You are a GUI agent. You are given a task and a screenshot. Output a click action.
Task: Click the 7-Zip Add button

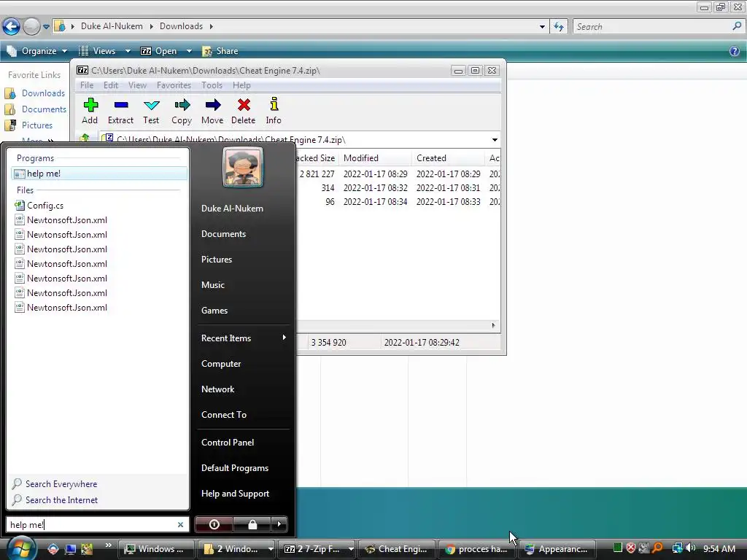click(x=90, y=111)
